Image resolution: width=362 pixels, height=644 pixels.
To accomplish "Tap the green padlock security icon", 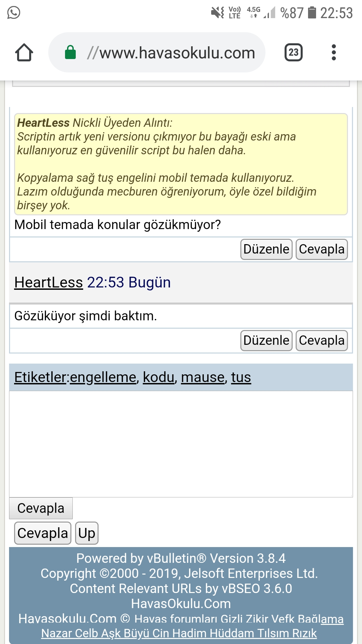I will [70, 52].
